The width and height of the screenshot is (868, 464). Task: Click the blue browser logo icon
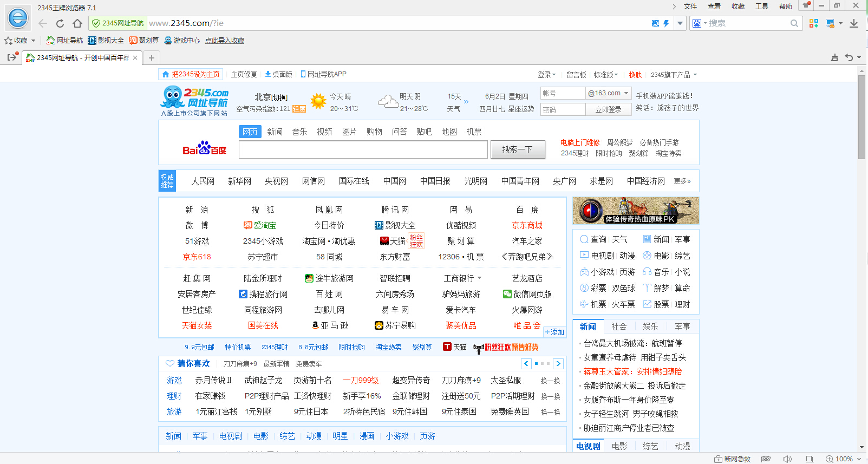[x=18, y=18]
